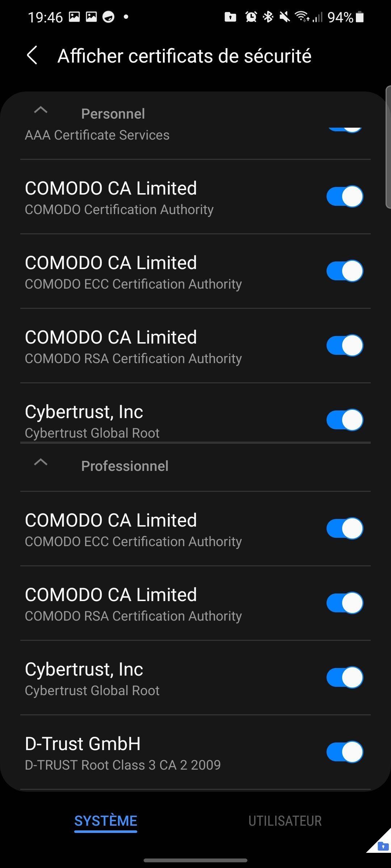This screenshot has width=391, height=868.
Task: Disable COMODO Certification Authority toggle
Action: [x=345, y=196]
